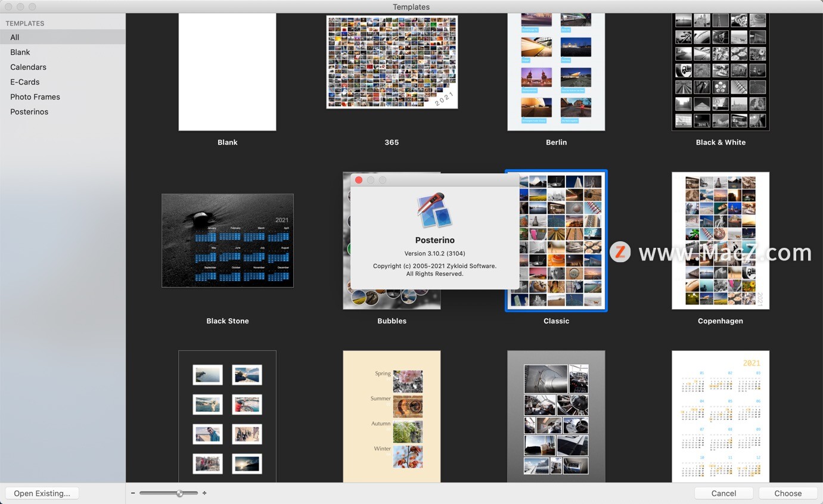
Task: Select the four seasons template thumbnail
Action: 392,416
